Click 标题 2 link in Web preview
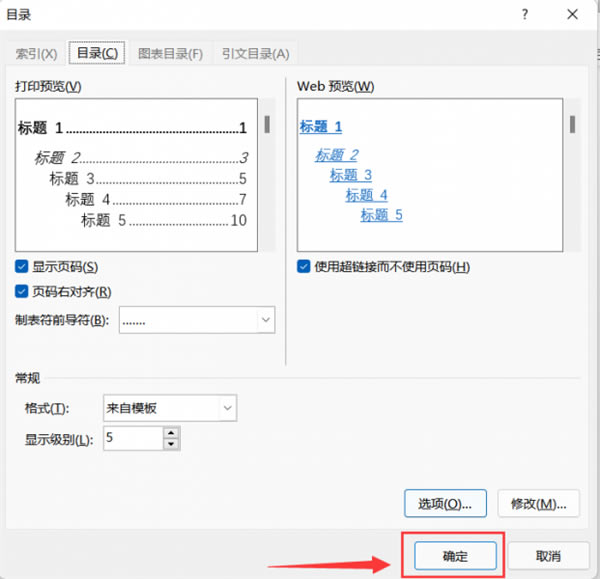The image size is (600, 579). (x=337, y=155)
